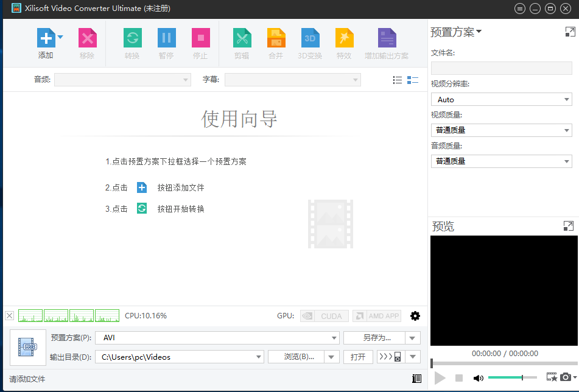Open the settings gear near GPU options
Image resolution: width=579 pixels, height=392 pixels.
(415, 315)
